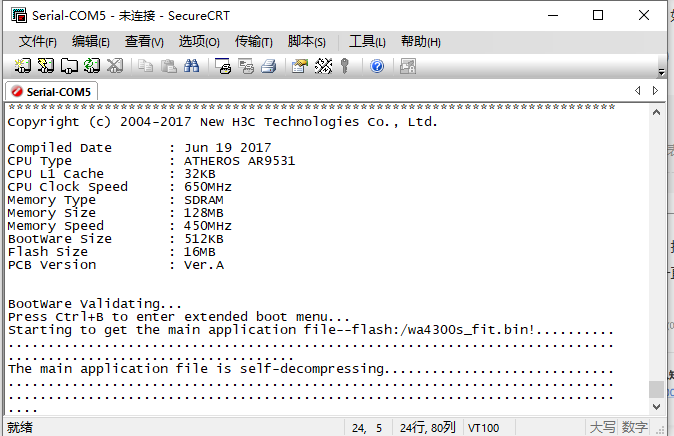The image size is (674, 436).
Task: Click the Reconnect green arrows icon
Action: (92, 66)
